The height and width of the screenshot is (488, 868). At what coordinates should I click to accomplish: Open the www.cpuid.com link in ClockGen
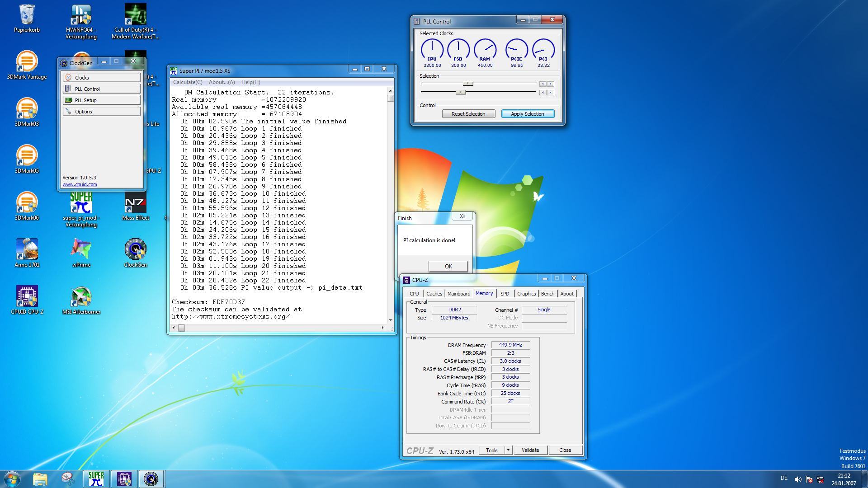tap(80, 184)
